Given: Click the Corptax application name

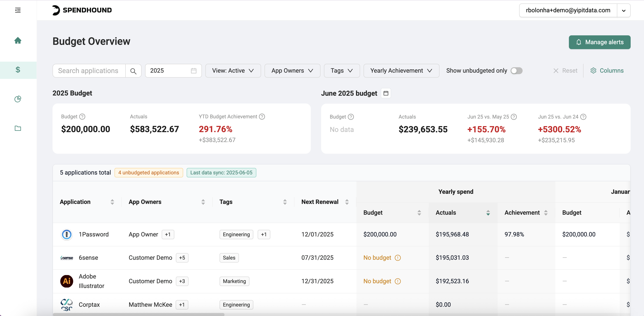Looking at the screenshot, I should (x=89, y=305).
